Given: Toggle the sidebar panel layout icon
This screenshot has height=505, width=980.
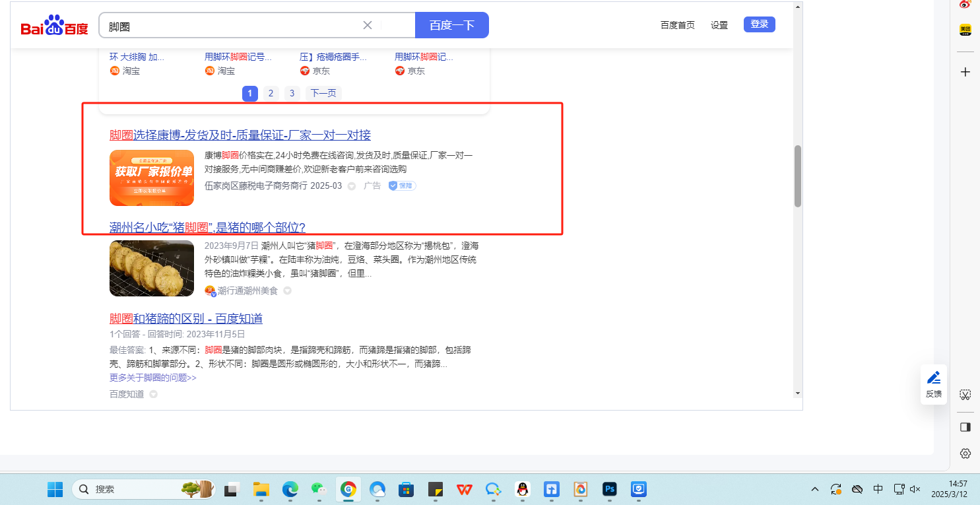Looking at the screenshot, I should click(x=965, y=427).
